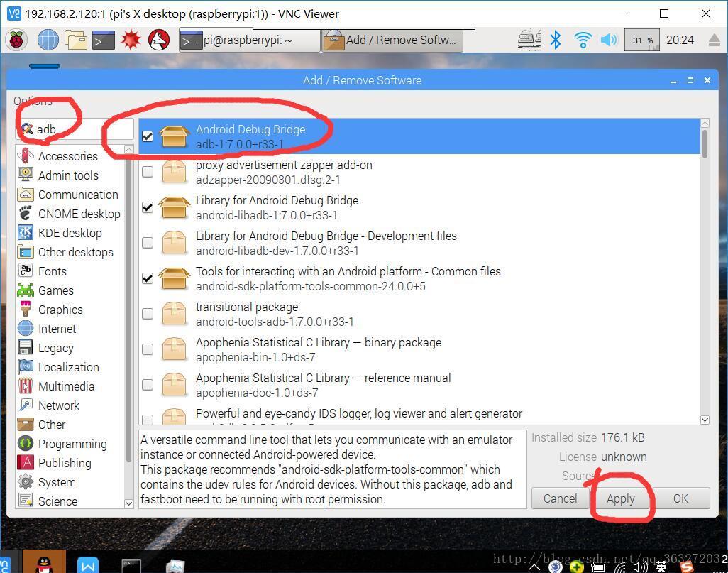Select the Fonts category

(70, 271)
